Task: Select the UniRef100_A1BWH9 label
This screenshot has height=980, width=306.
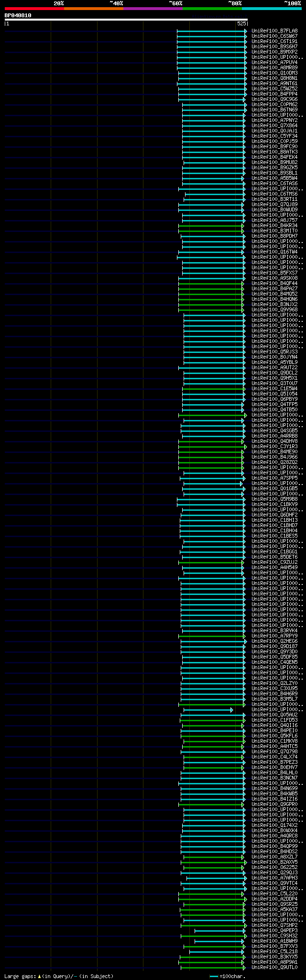Action: 274,941
